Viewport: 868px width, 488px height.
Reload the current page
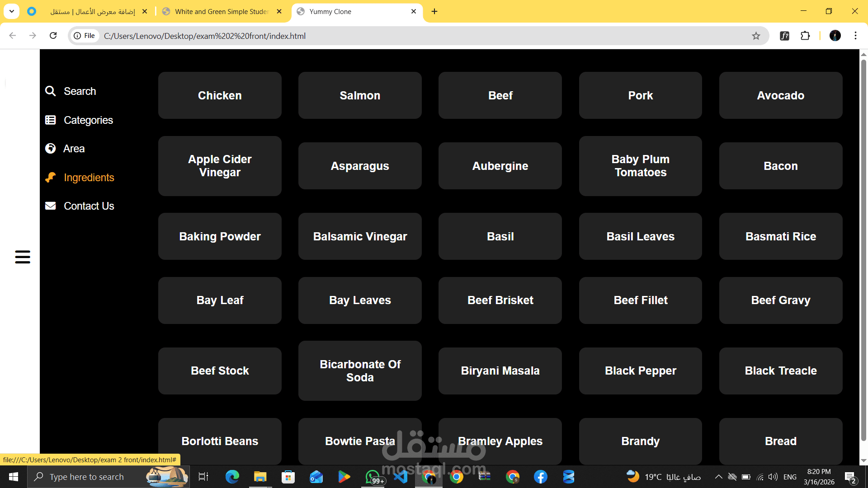pyautogui.click(x=53, y=36)
